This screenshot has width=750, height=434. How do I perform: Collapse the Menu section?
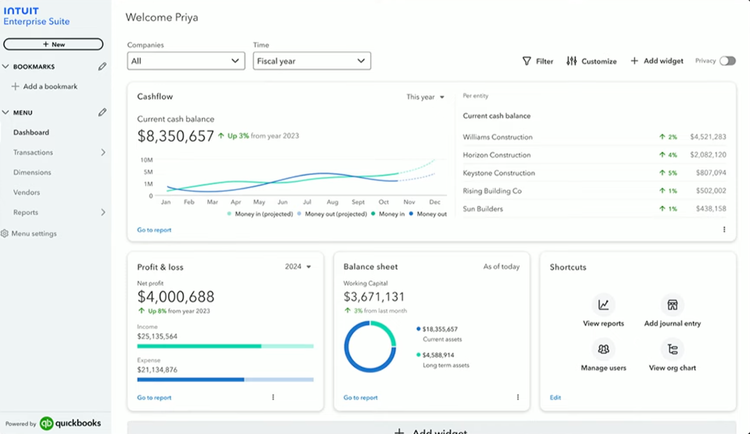coord(6,112)
